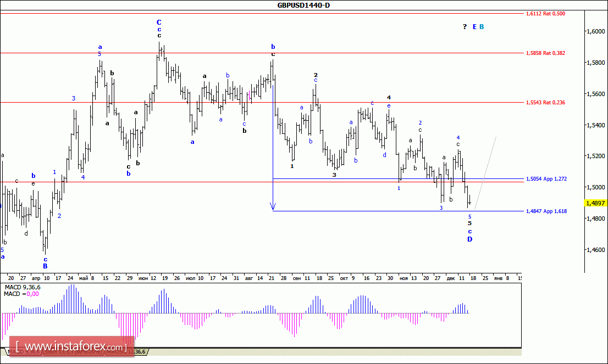
Task: Click the 1,6000 price axis value
Action: [x=596, y=31]
